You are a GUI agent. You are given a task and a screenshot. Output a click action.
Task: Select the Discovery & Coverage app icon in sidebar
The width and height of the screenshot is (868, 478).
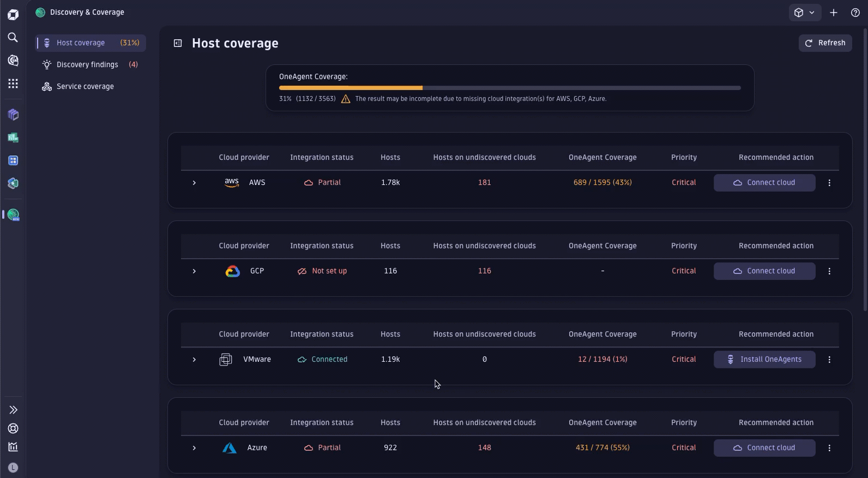click(x=13, y=214)
